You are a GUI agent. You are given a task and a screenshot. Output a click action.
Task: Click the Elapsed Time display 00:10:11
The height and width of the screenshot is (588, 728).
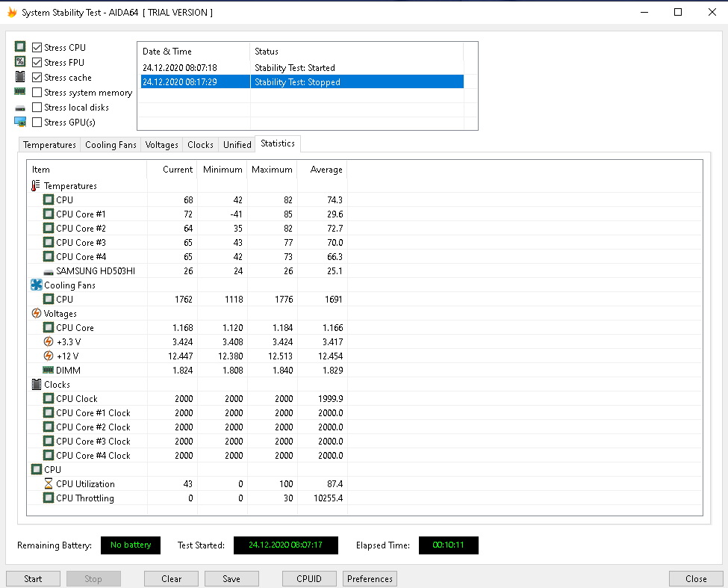pyautogui.click(x=449, y=545)
